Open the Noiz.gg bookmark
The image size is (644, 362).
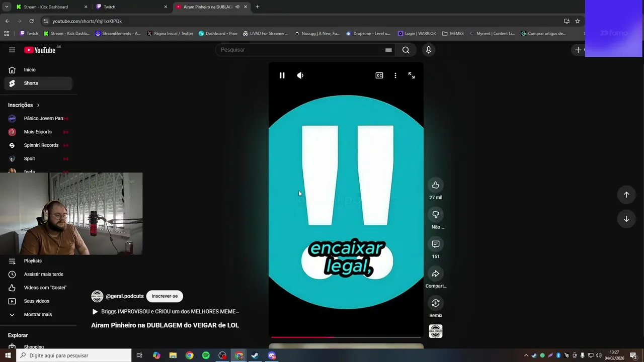click(x=317, y=34)
